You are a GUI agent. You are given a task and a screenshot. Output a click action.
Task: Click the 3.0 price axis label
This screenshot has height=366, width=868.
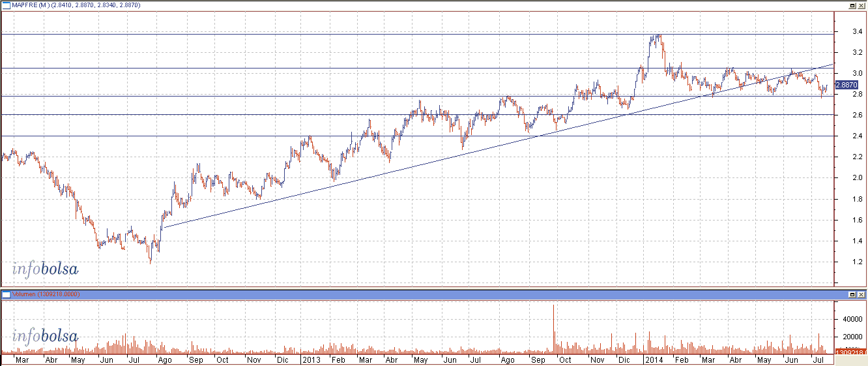click(856, 73)
